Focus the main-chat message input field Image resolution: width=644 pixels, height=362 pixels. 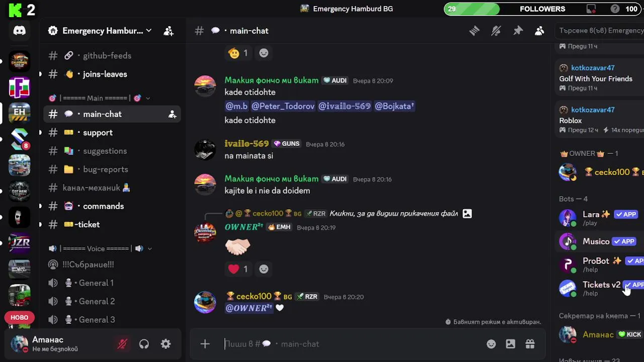coord(352,344)
